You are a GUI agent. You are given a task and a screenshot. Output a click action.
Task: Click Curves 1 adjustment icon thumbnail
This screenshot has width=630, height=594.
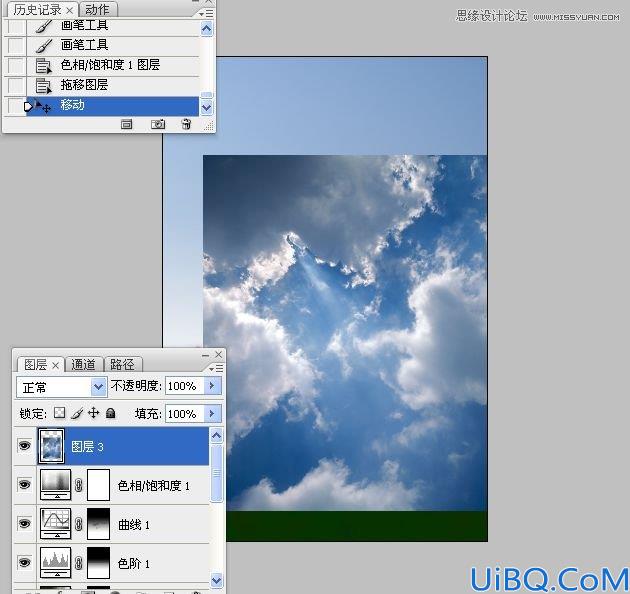55,524
